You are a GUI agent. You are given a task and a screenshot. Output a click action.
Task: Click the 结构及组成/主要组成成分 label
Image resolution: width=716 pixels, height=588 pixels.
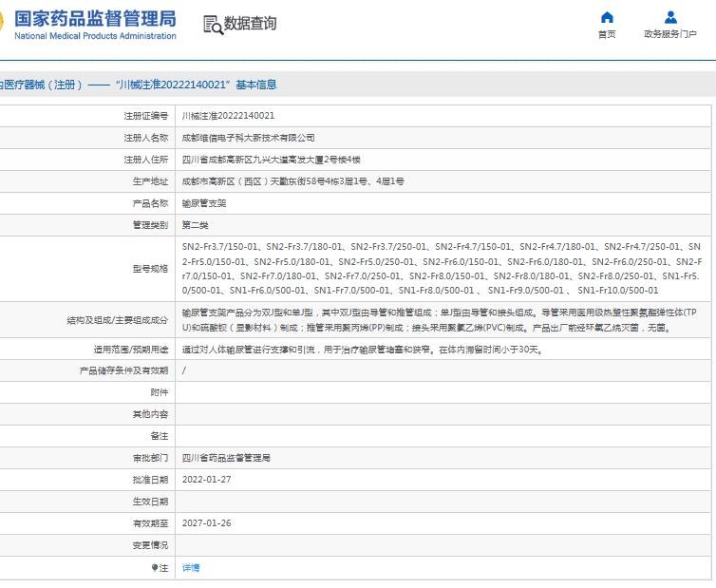coord(118,320)
